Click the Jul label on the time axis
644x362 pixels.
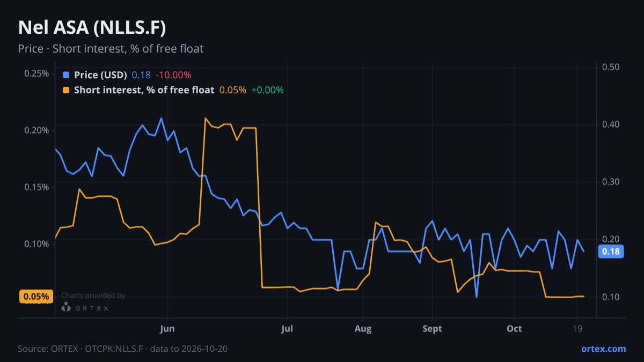[287, 328]
